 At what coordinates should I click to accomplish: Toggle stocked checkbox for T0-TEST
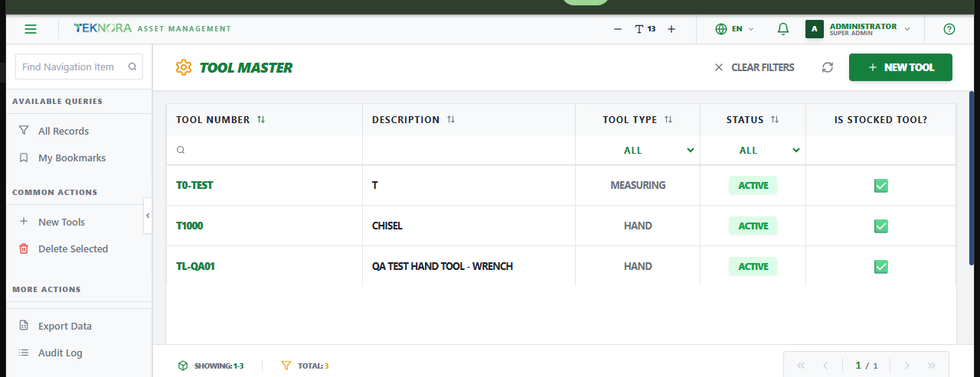point(881,185)
